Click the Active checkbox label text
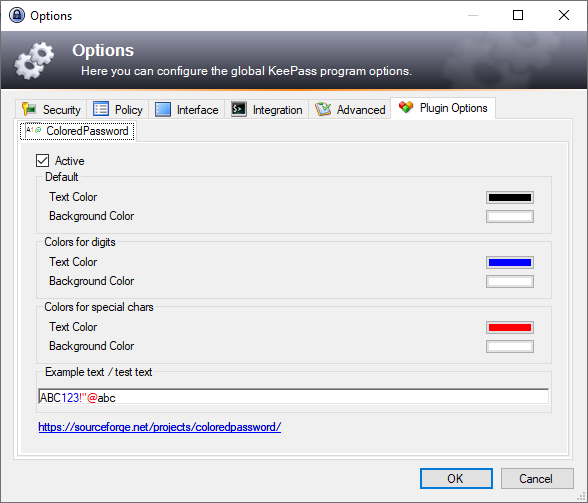588x503 pixels. pyautogui.click(x=70, y=161)
